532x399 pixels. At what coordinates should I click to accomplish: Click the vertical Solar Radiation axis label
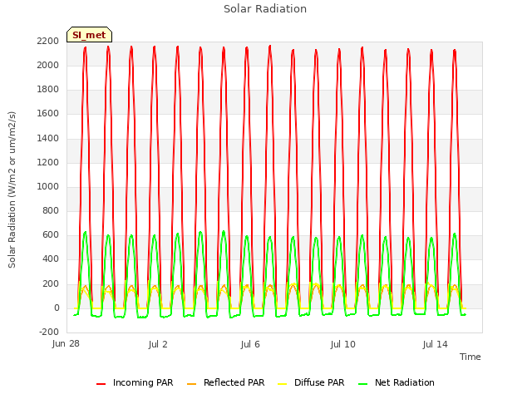tap(12, 190)
